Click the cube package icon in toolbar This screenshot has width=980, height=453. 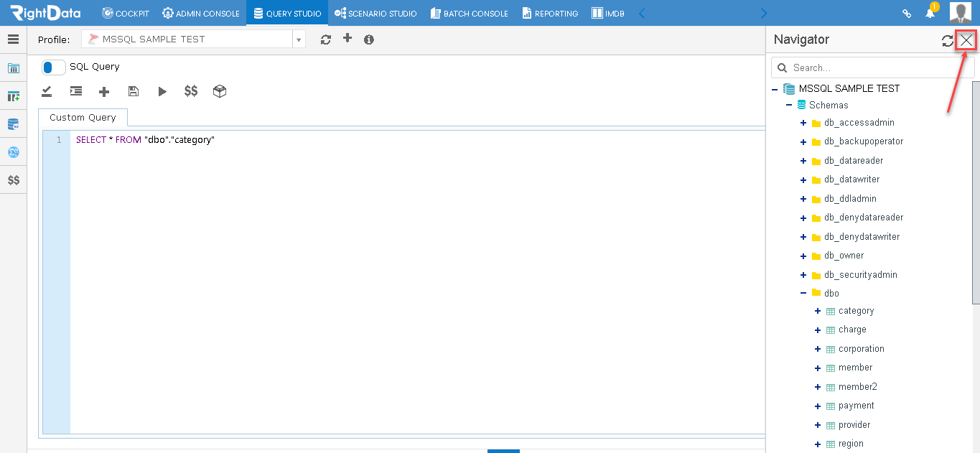coord(220,91)
